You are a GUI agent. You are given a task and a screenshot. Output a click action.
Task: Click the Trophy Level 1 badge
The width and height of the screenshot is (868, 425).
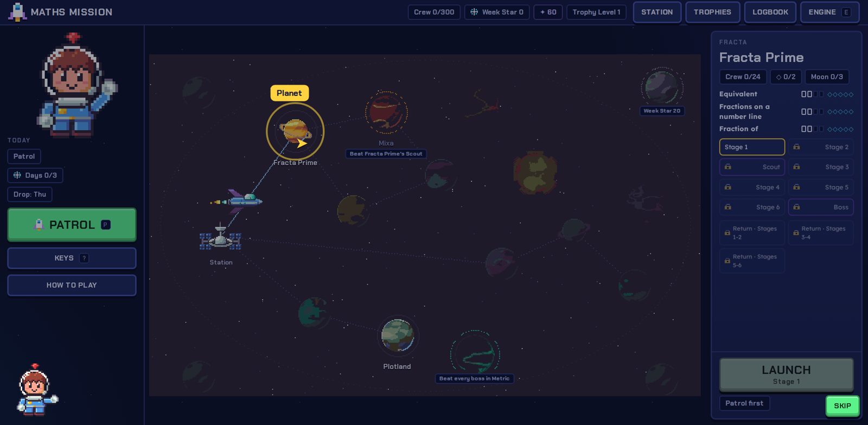pyautogui.click(x=596, y=12)
